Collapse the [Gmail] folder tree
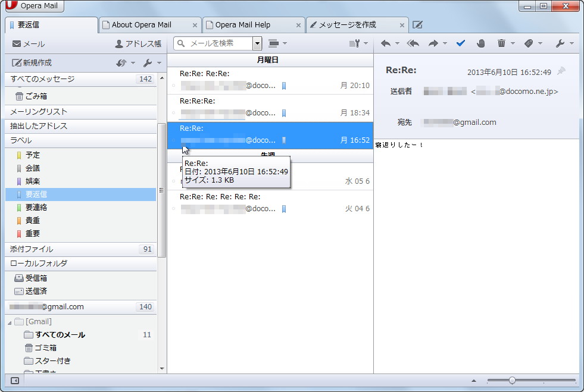Image resolution: width=584 pixels, height=392 pixels. point(10,322)
